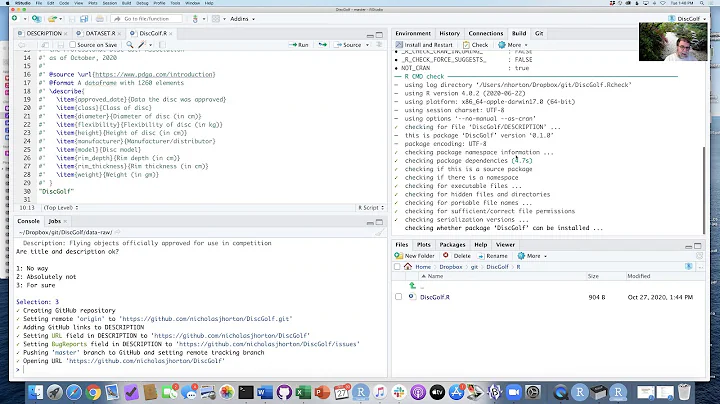This screenshot has width=720, height=404.
Task: Click the go to parent directory arrow
Action: pyautogui.click(x=412, y=286)
